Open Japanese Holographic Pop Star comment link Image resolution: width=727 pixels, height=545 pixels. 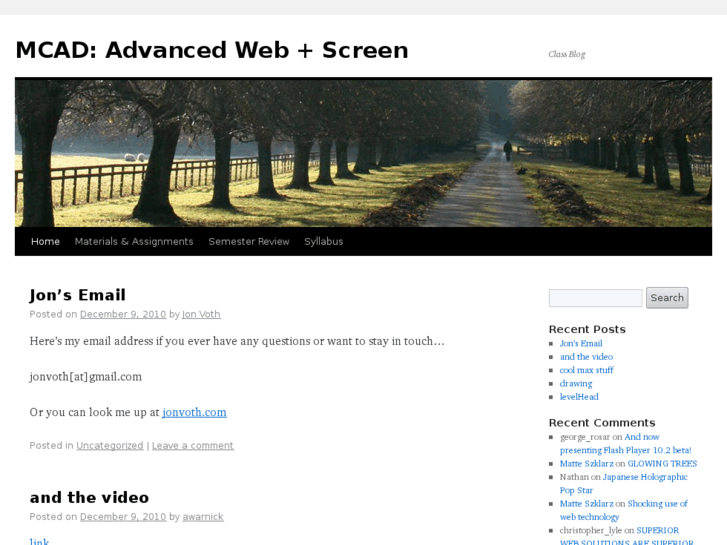click(624, 483)
